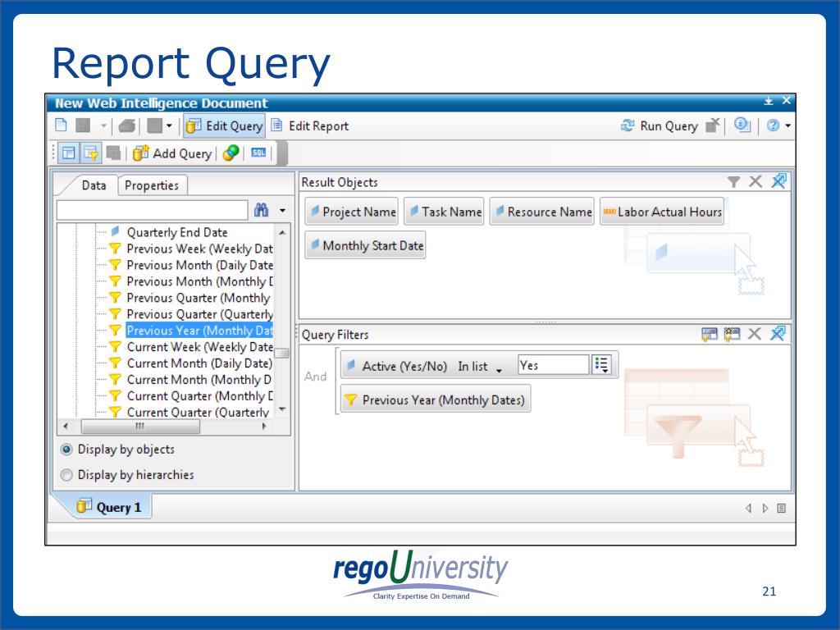
Task: Click the tree scroll down arrow
Action: point(282,409)
